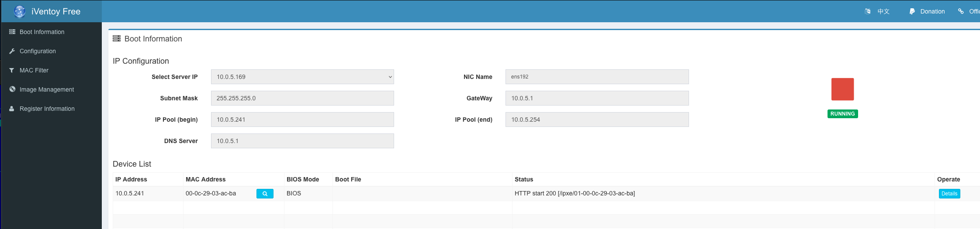
Task: Click the Configuration wrench icon
Action: click(x=12, y=51)
